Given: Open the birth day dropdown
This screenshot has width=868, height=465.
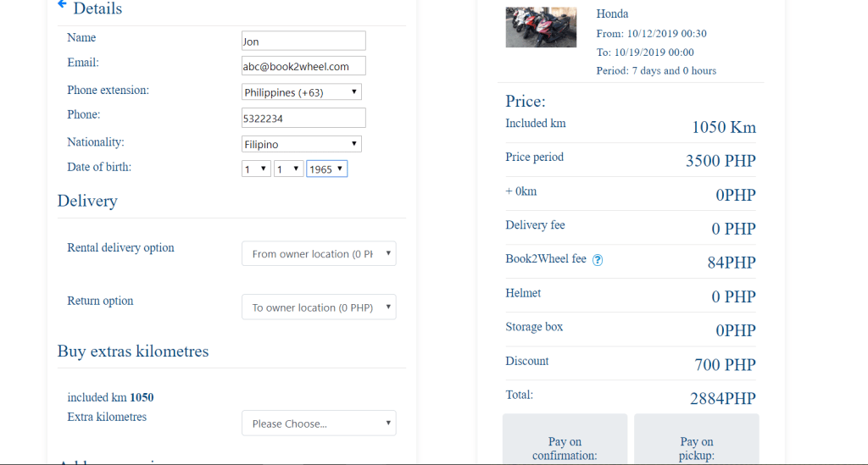Looking at the screenshot, I should pos(256,169).
